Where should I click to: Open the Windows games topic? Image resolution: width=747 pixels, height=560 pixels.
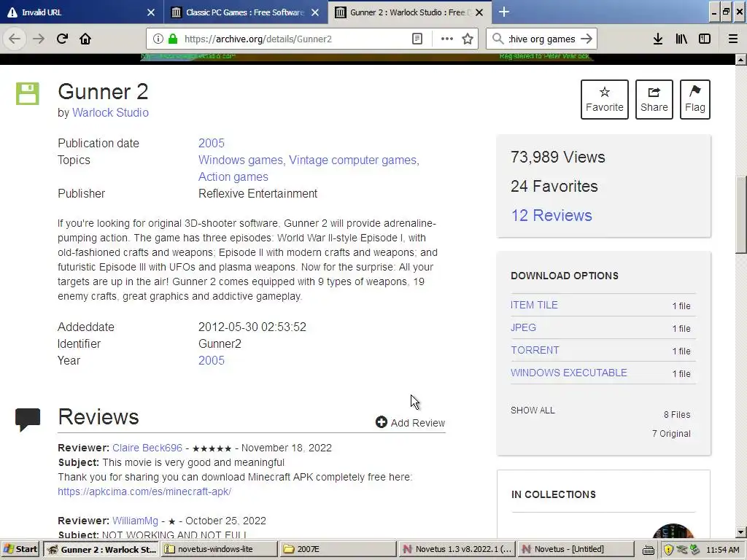coord(241,160)
